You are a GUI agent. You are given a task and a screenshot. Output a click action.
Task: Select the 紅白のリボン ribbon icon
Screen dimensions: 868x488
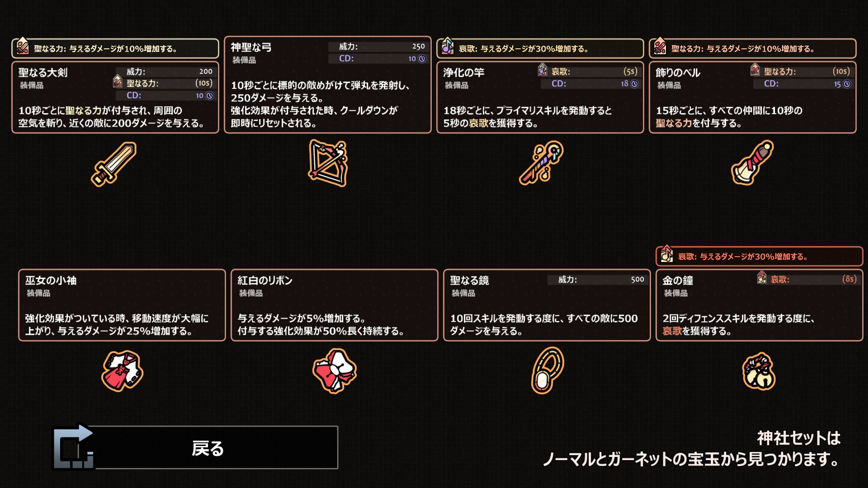tap(335, 371)
